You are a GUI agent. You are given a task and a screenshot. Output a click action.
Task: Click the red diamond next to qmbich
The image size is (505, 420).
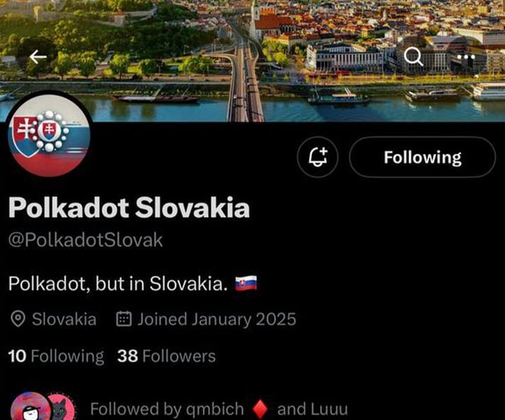coord(260,409)
